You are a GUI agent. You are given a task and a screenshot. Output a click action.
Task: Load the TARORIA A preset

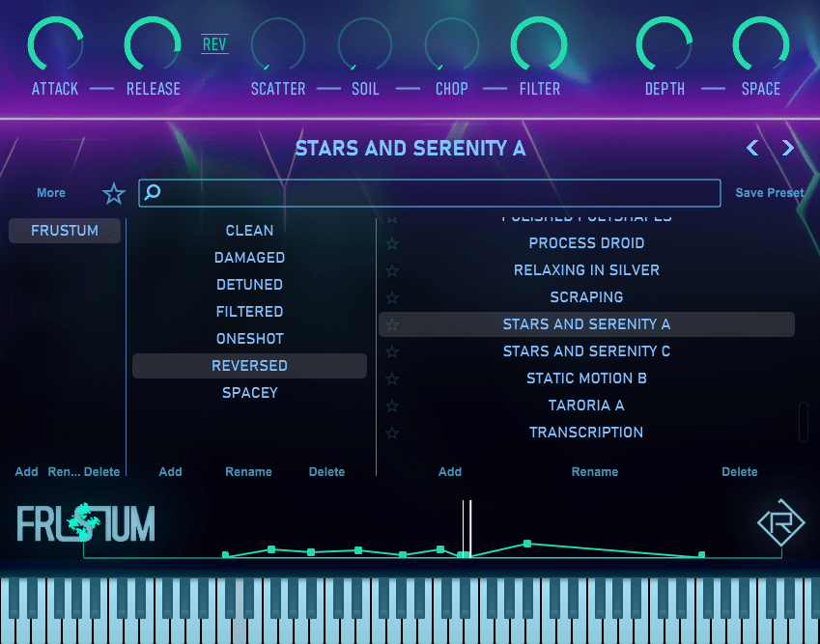(x=587, y=406)
